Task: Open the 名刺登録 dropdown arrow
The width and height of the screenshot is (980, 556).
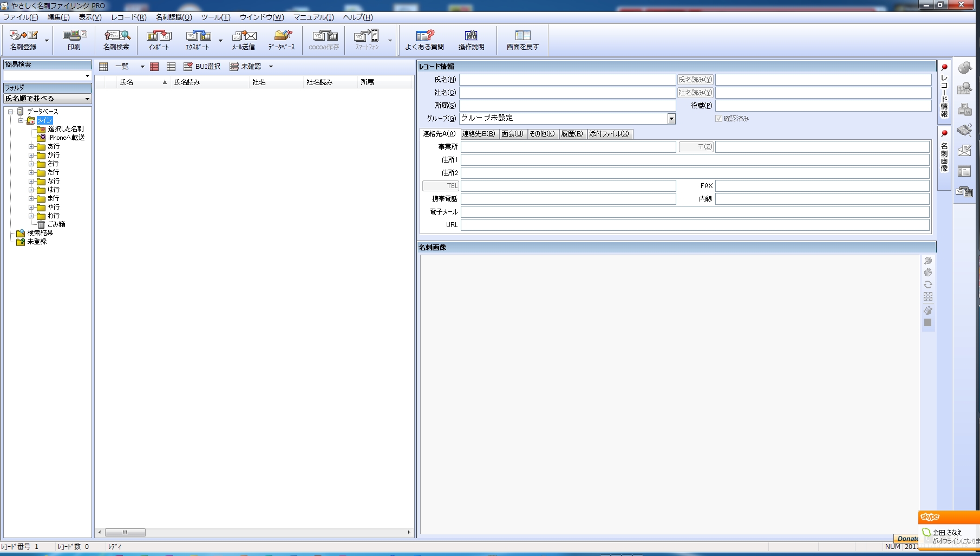Action: click(47, 41)
